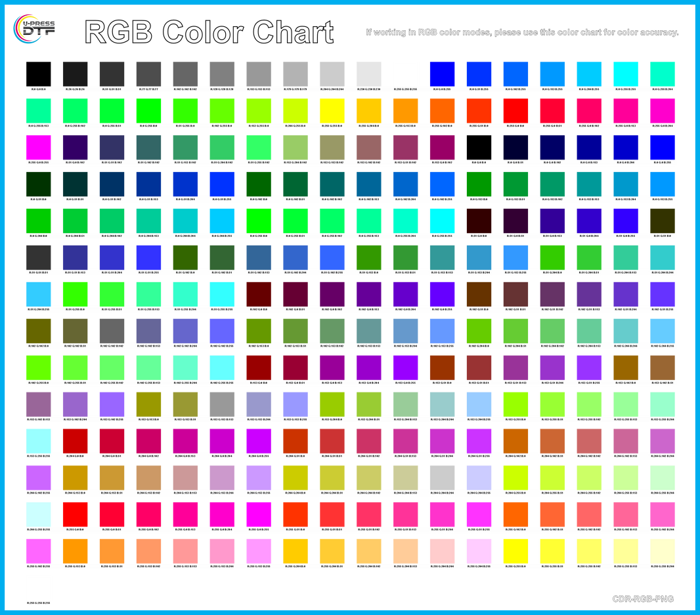Select the lone white swatch in the bottom-left corner
The width and height of the screenshot is (700, 615).
pyautogui.click(x=38, y=587)
